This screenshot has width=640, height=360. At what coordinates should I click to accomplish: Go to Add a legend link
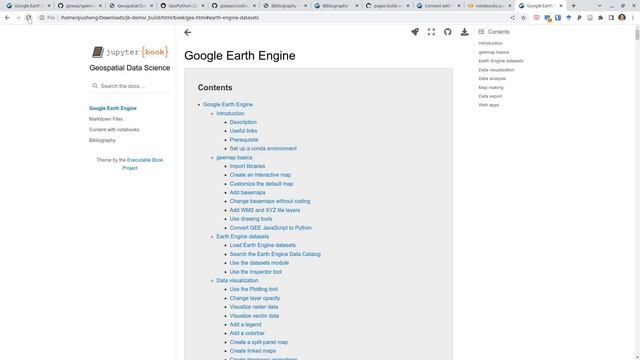[245, 324]
